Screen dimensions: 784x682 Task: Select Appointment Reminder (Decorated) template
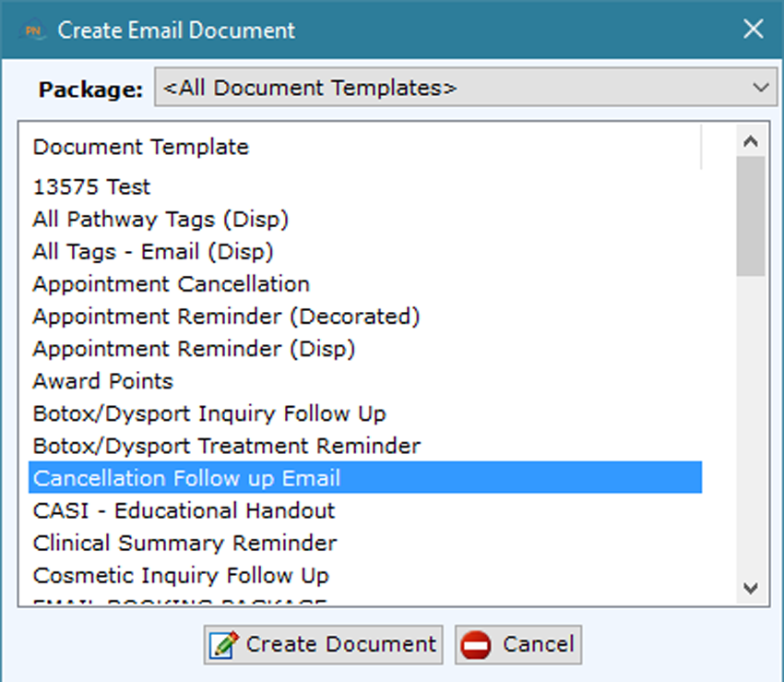226,317
